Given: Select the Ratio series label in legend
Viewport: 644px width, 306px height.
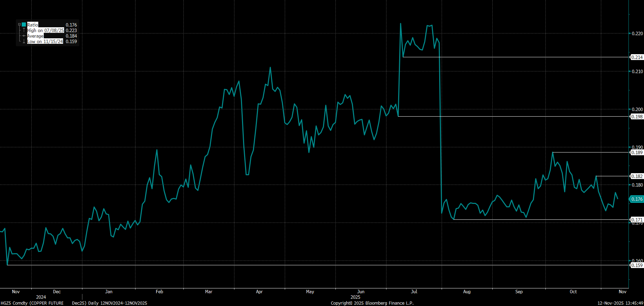Looking at the screenshot, I should coord(33,25).
